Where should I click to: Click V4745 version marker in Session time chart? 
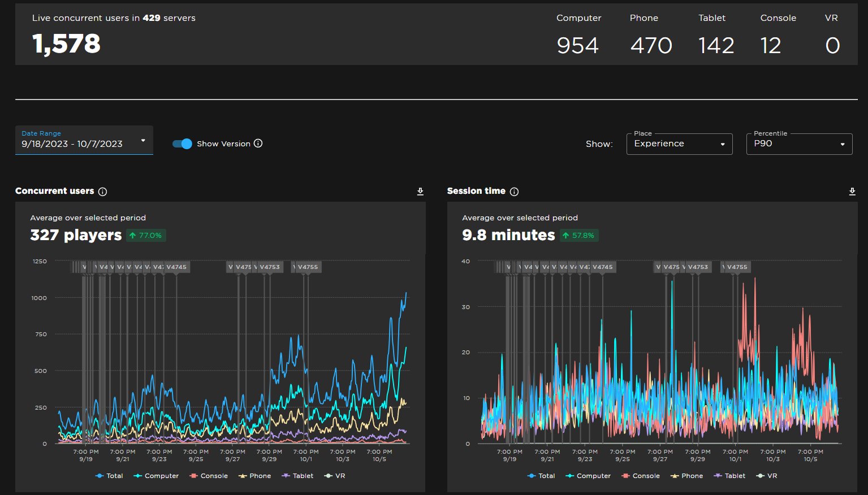(x=603, y=267)
